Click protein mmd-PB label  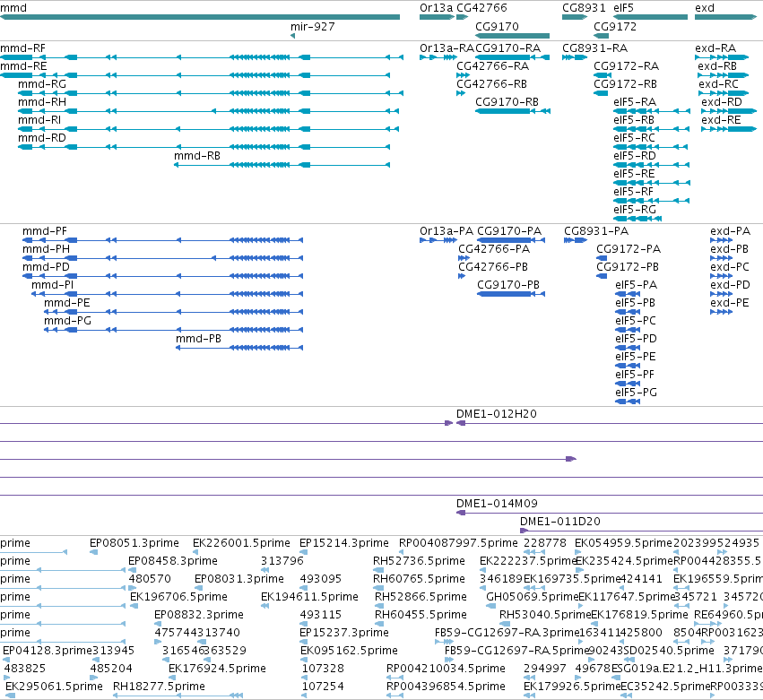198,339
